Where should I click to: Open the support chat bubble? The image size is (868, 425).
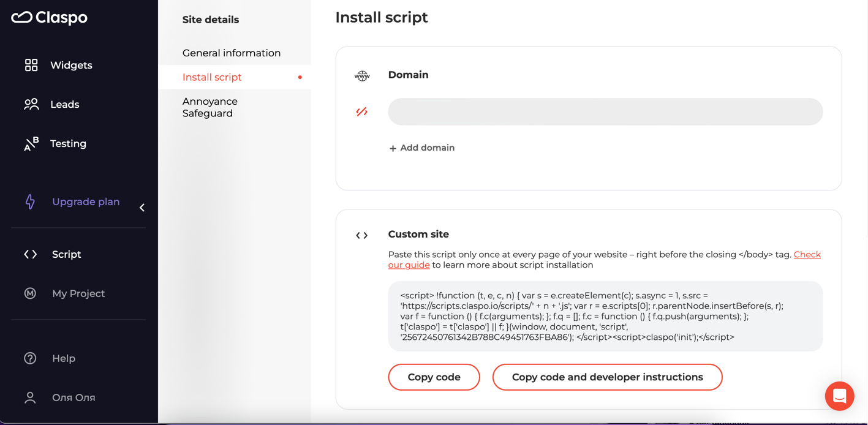pos(839,396)
